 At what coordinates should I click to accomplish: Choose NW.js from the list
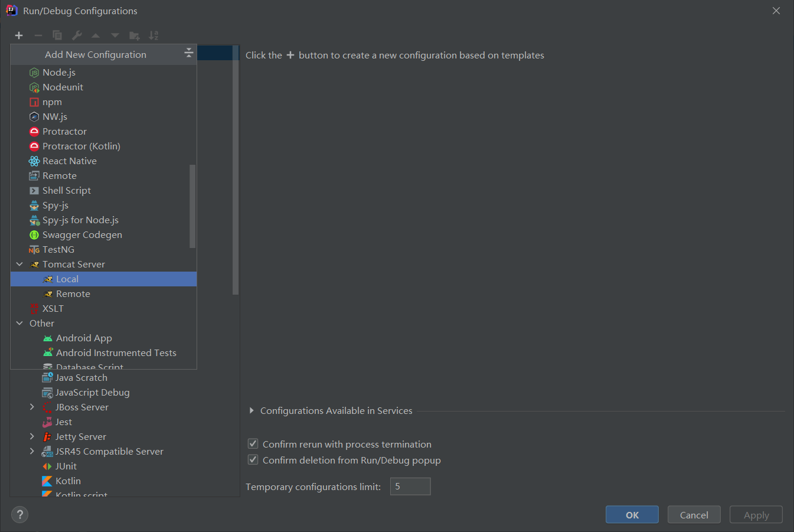pyautogui.click(x=103, y=116)
